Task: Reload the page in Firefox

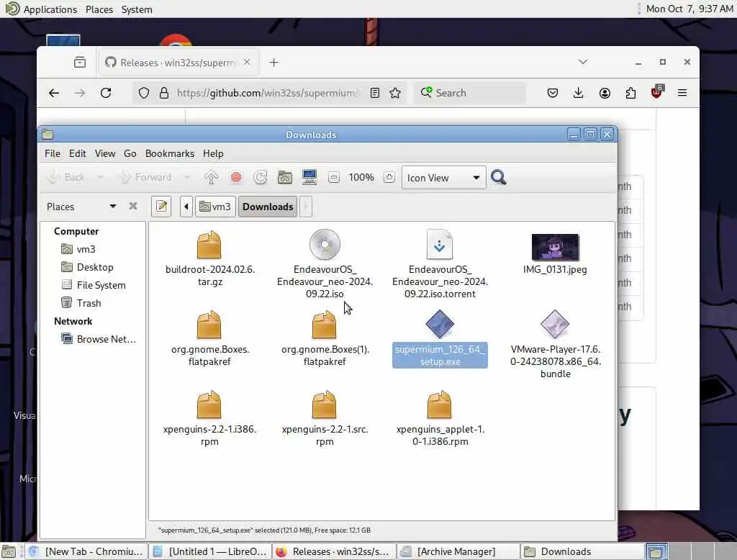Action: (x=106, y=93)
